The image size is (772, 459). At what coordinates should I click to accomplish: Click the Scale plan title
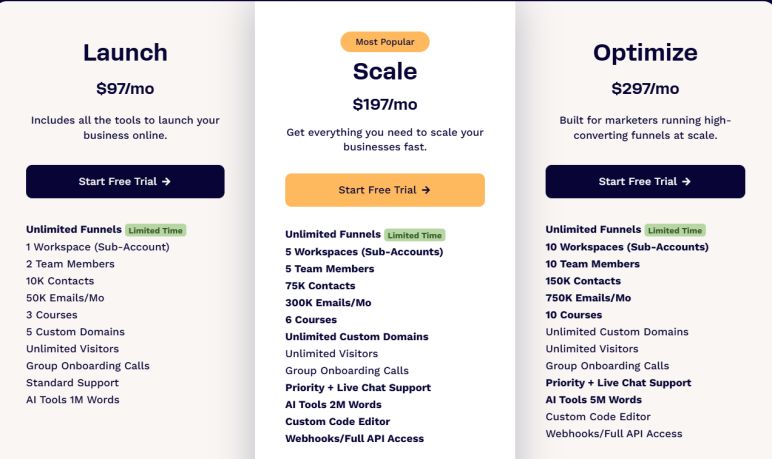pyautogui.click(x=385, y=71)
